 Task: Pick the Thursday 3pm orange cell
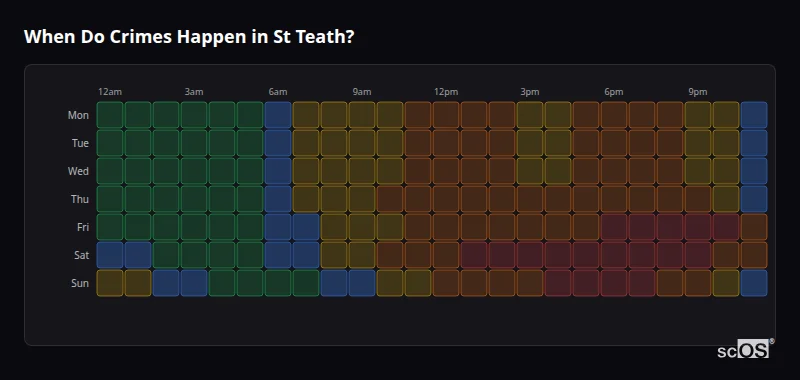click(530, 199)
